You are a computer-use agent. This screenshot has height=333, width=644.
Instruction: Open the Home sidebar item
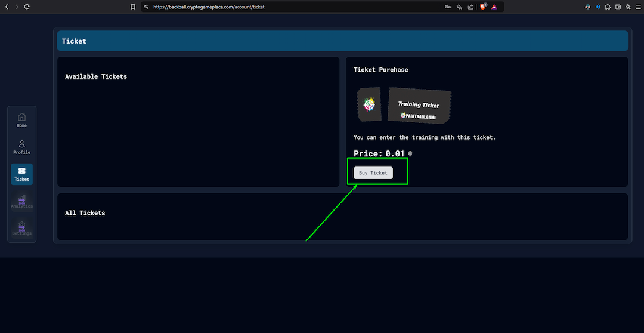tap(21, 119)
